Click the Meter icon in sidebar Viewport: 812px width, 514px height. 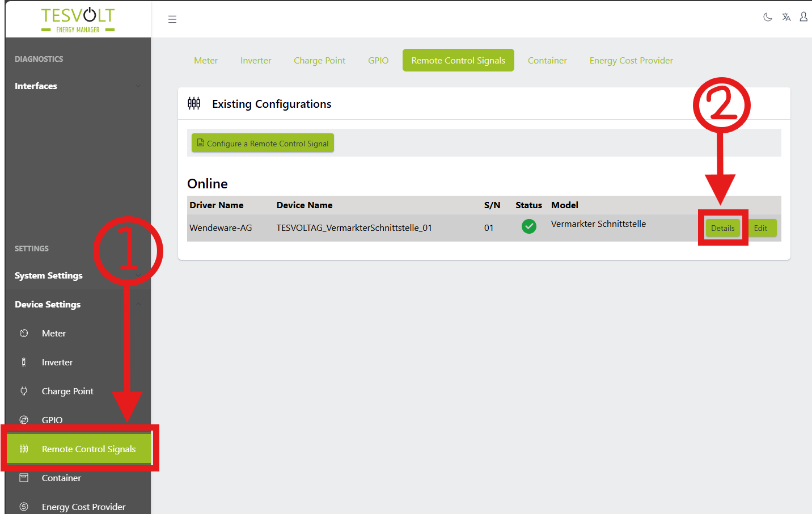point(24,333)
